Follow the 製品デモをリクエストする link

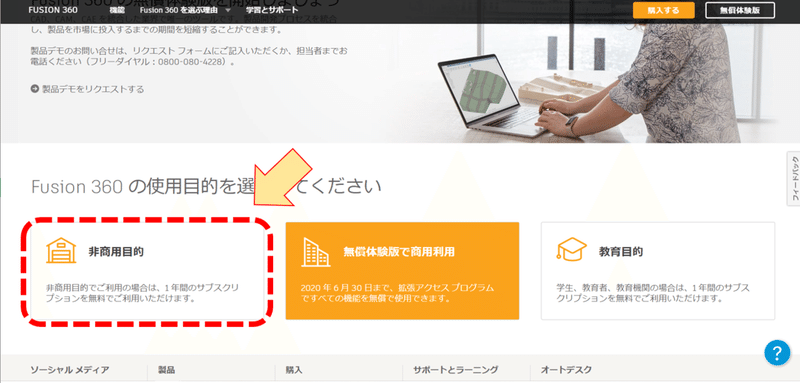coord(93,89)
